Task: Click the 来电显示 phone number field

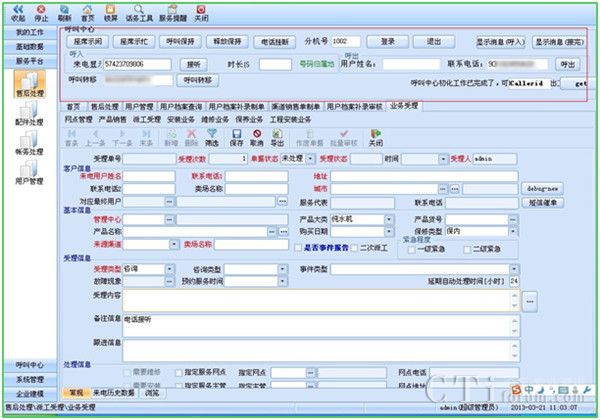Action: 138,63
